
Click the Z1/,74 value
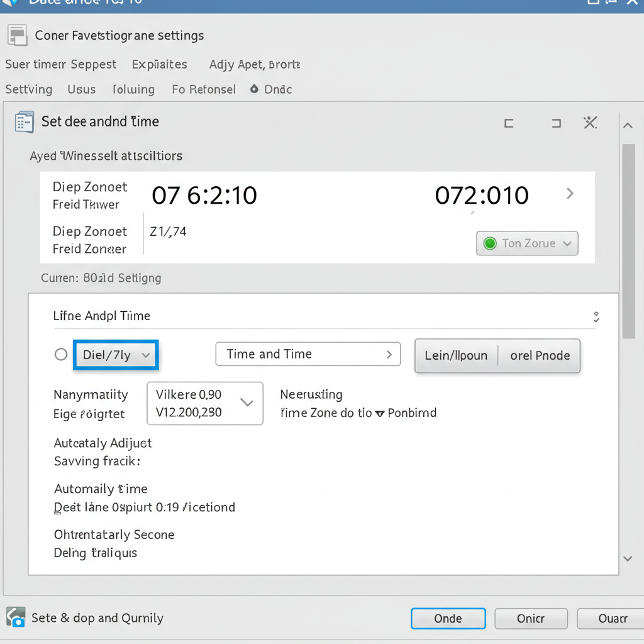coord(168,231)
